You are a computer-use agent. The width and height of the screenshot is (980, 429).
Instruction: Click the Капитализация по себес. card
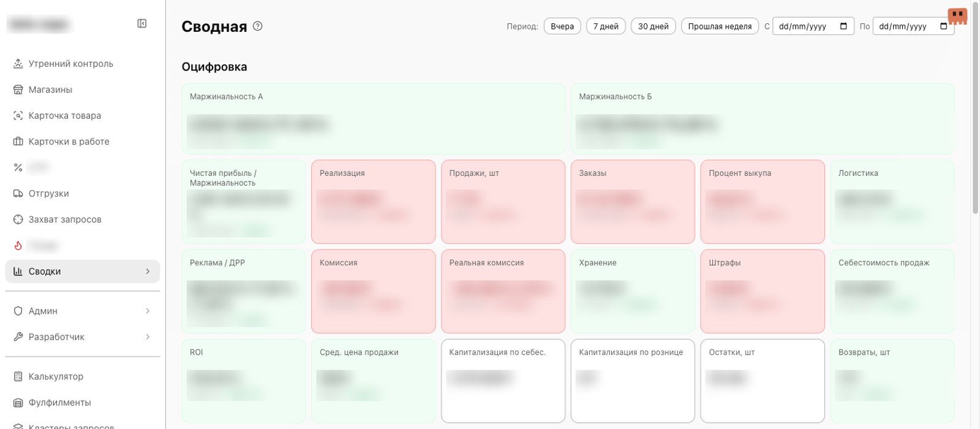click(503, 381)
